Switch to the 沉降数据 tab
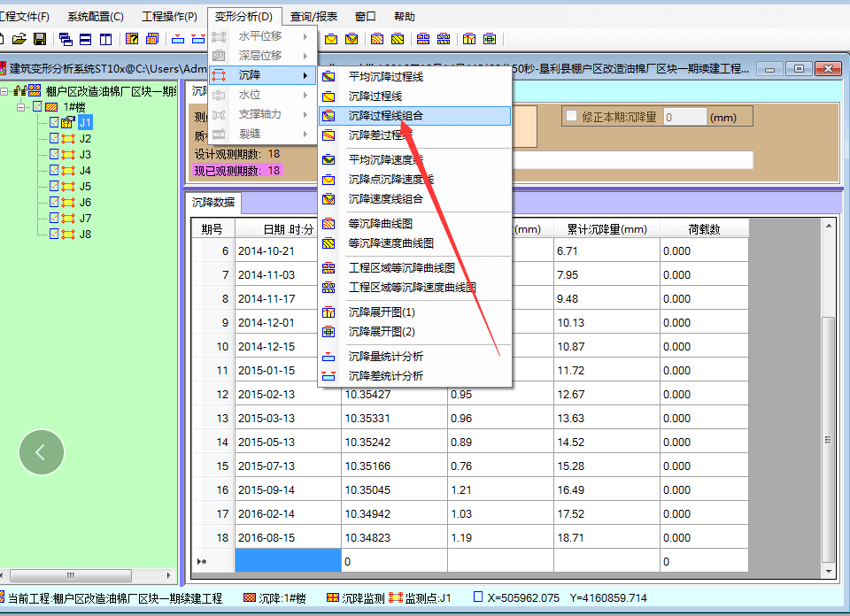 [213, 202]
